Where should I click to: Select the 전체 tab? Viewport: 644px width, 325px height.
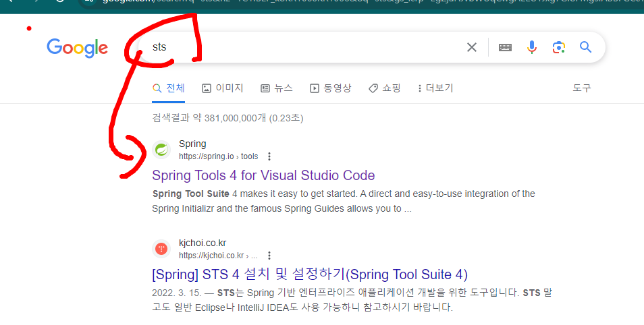168,88
